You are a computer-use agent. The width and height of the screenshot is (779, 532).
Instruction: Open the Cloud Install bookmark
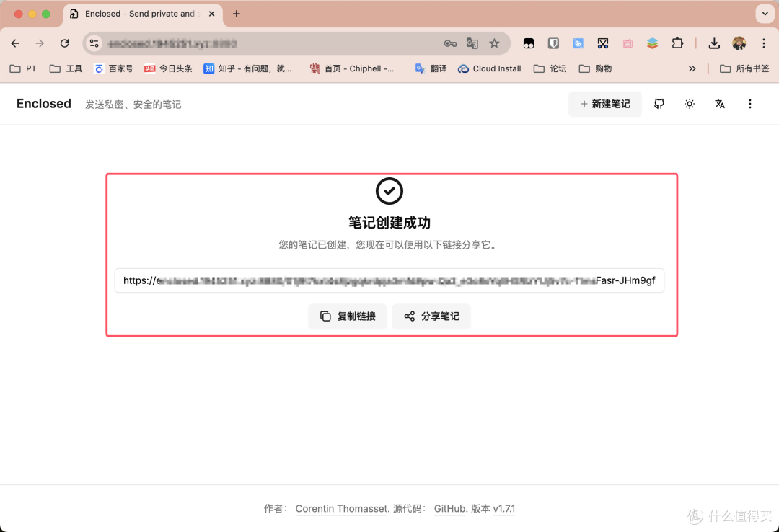click(x=489, y=68)
